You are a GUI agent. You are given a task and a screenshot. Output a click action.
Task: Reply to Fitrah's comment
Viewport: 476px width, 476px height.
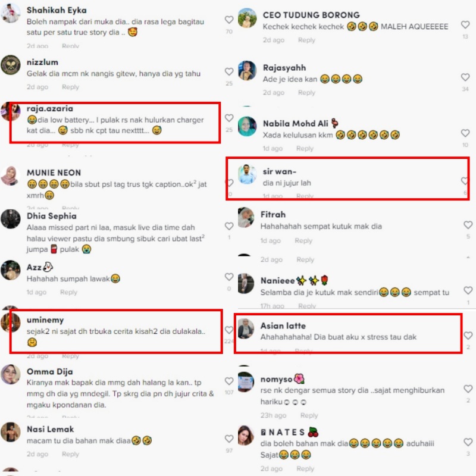(x=303, y=241)
